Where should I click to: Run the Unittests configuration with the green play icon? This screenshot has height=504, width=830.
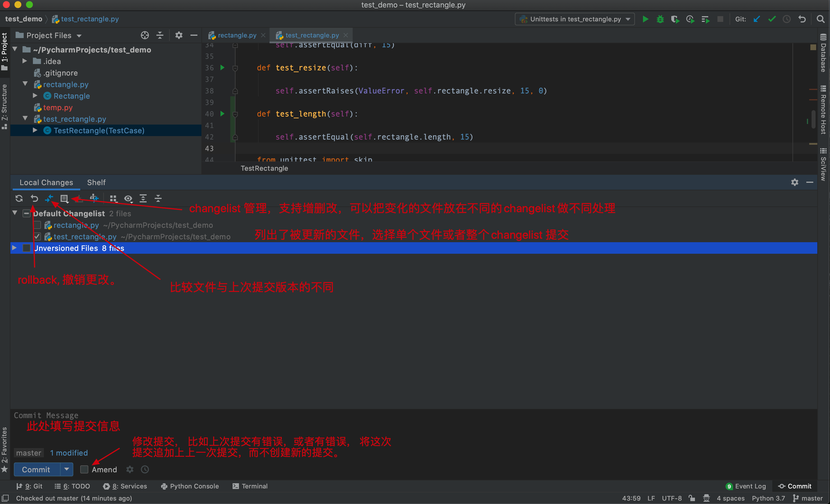645,19
